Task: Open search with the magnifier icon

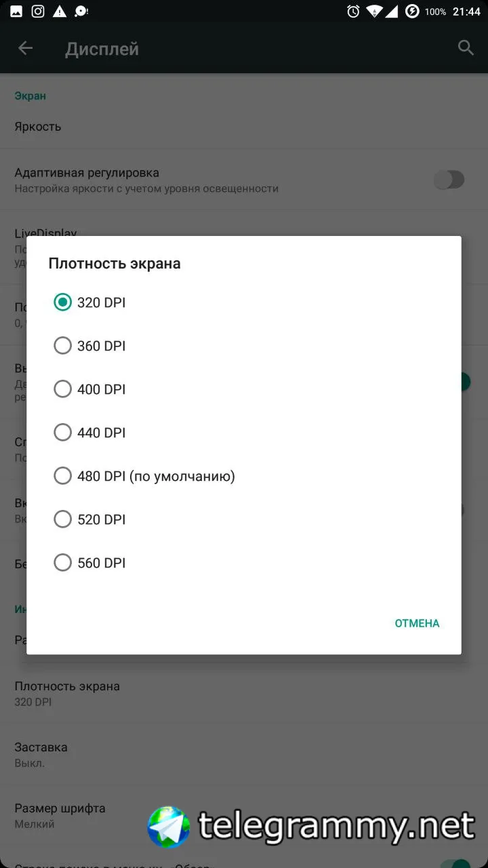Action: [465, 47]
